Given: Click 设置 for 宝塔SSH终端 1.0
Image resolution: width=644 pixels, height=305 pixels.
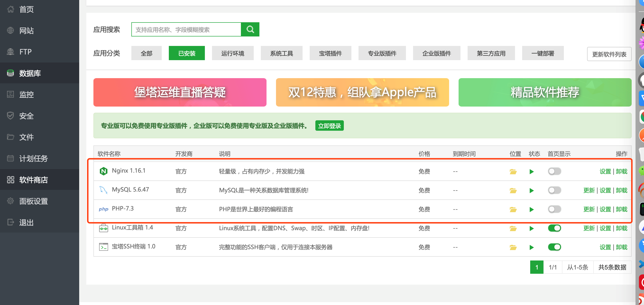Looking at the screenshot, I should tap(605, 247).
